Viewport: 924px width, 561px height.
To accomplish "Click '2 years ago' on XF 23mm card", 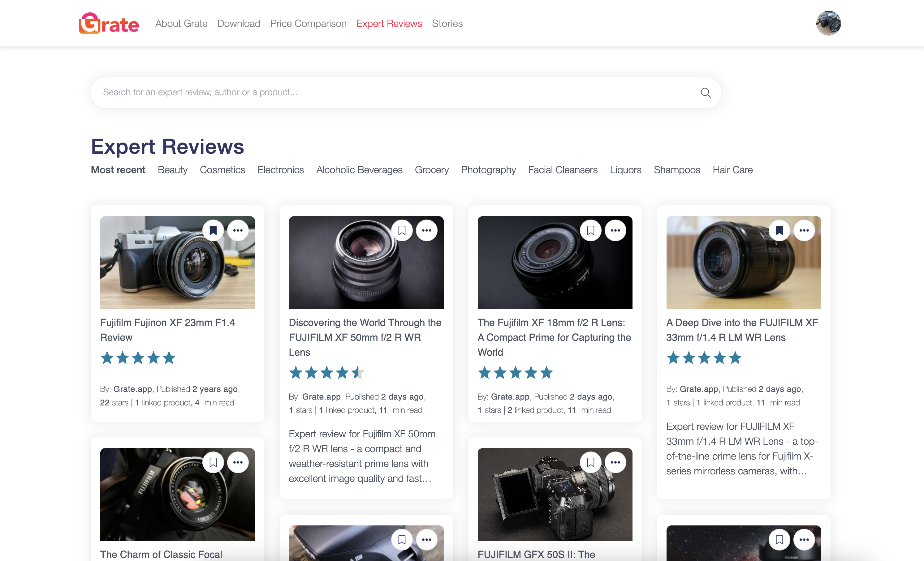I will click(x=215, y=389).
